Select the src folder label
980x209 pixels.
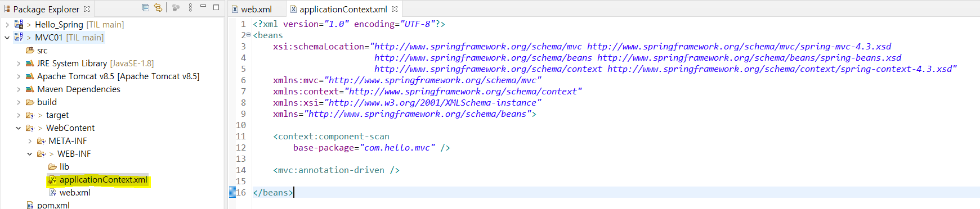(42, 51)
